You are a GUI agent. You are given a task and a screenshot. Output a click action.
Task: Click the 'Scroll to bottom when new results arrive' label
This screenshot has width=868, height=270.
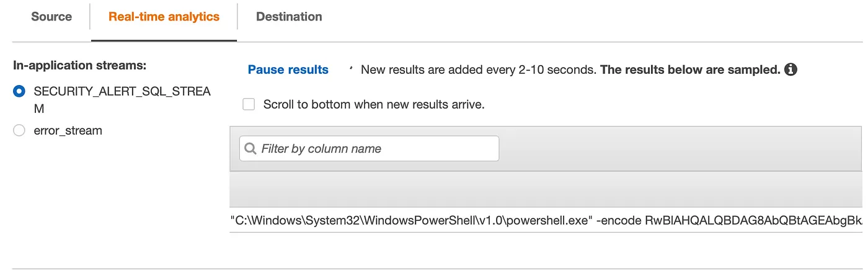click(374, 104)
